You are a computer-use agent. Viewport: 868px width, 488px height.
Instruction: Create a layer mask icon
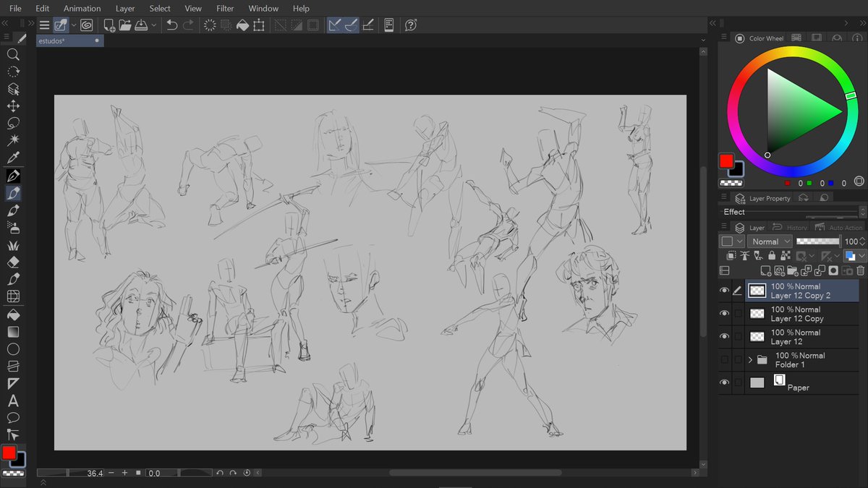coord(833,270)
